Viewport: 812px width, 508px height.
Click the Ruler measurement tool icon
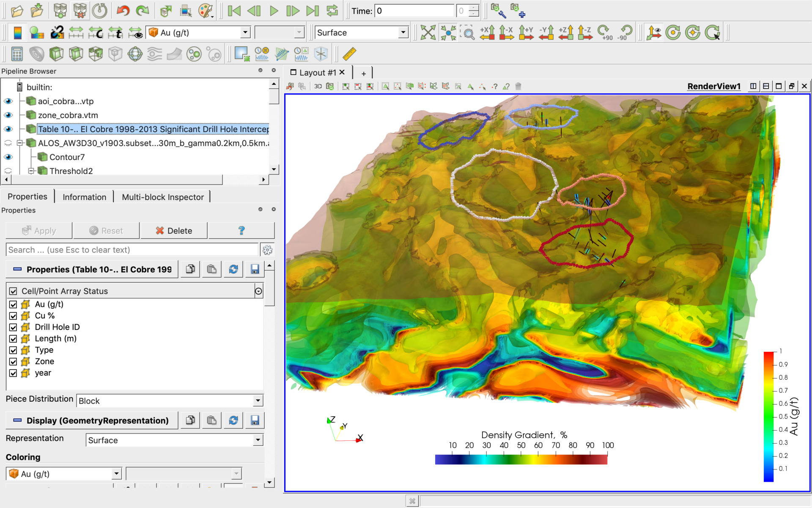(349, 54)
